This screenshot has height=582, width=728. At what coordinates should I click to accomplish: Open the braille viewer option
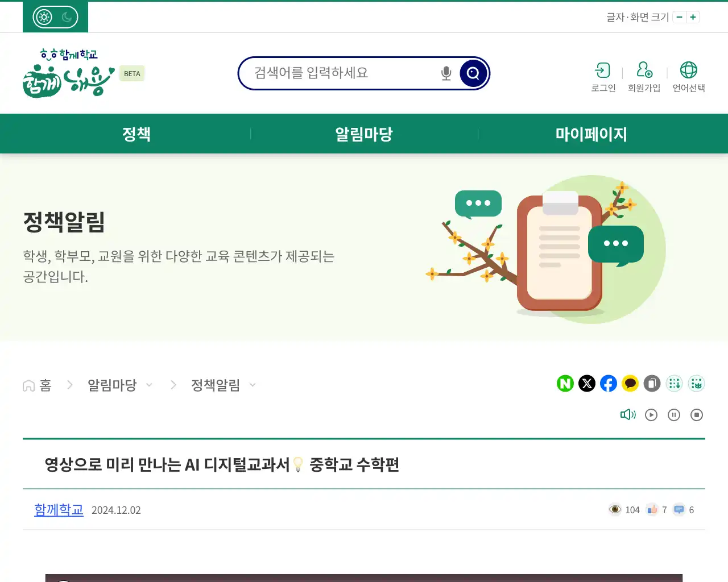tap(696, 384)
